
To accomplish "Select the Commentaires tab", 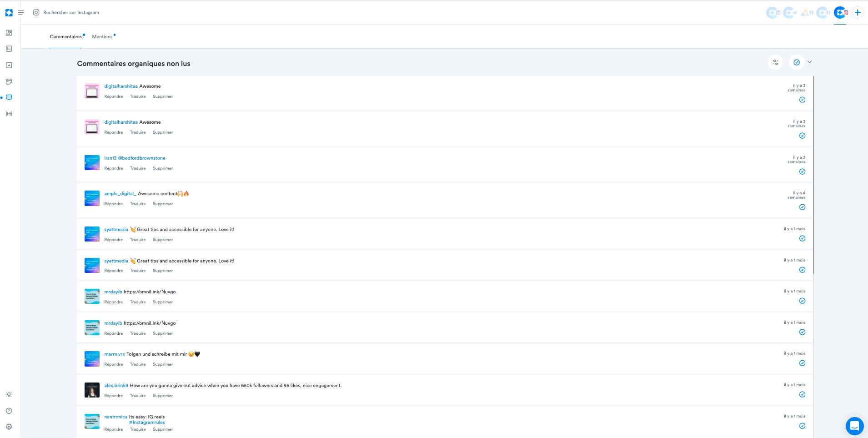I will click(x=66, y=36).
